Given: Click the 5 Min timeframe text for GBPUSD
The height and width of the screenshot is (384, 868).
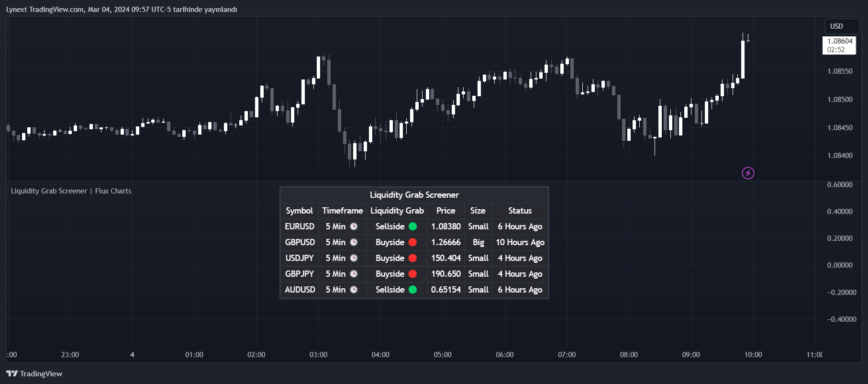Looking at the screenshot, I should tap(335, 242).
